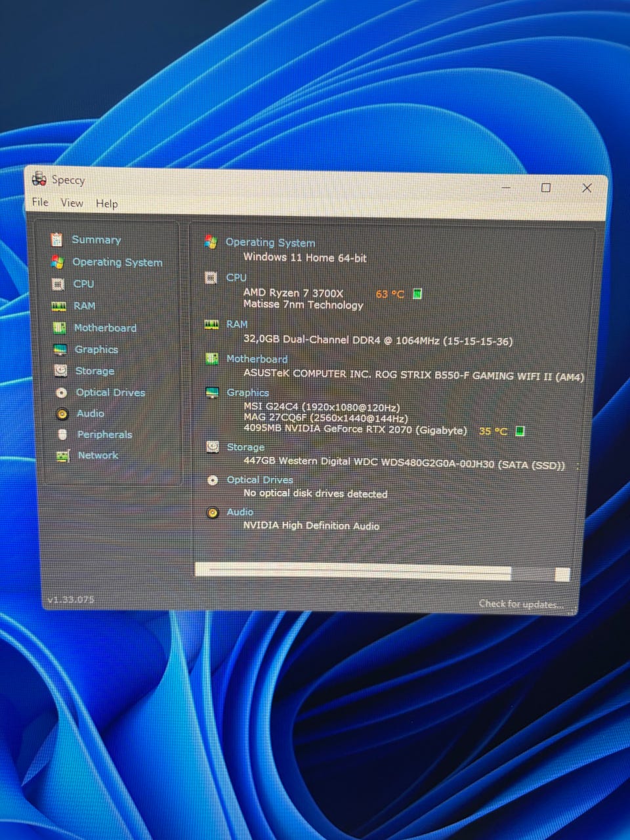
Task: Click the Storage icon in summary pane
Action: point(213,446)
